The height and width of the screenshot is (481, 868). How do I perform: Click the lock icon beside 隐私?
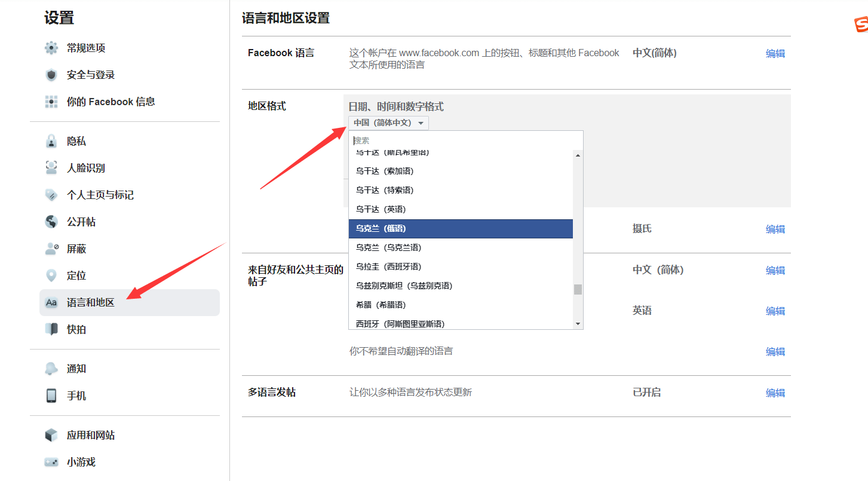51,141
